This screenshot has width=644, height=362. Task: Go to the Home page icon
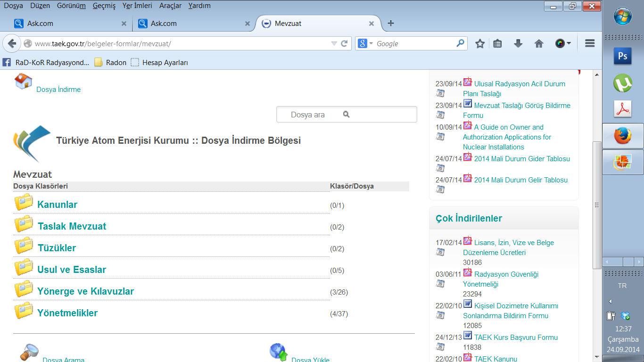pyautogui.click(x=539, y=43)
